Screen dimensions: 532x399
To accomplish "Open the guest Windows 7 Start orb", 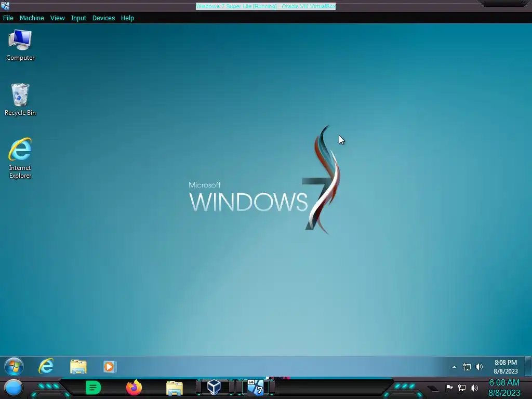I will click(x=14, y=367).
